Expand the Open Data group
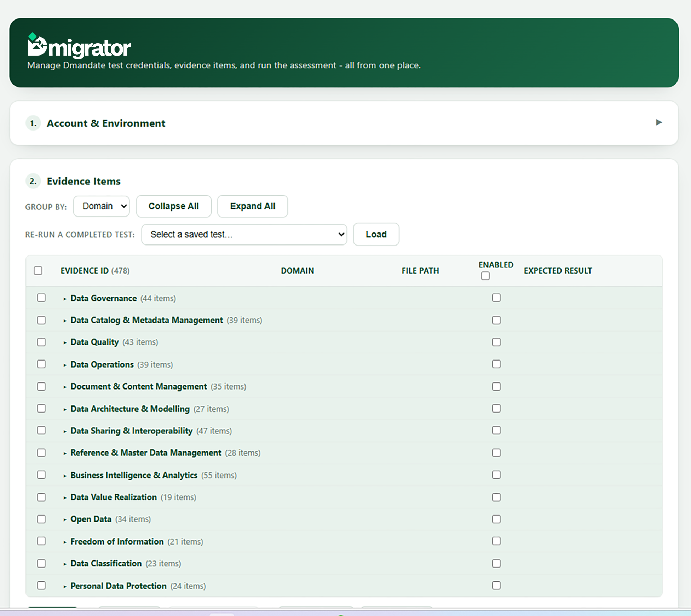The height and width of the screenshot is (616, 691). (65, 520)
